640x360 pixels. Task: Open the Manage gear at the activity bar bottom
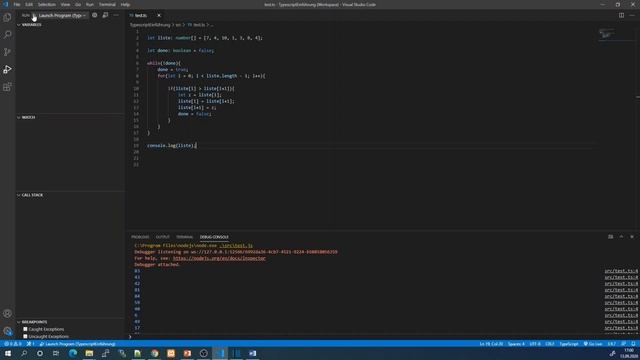click(7, 331)
